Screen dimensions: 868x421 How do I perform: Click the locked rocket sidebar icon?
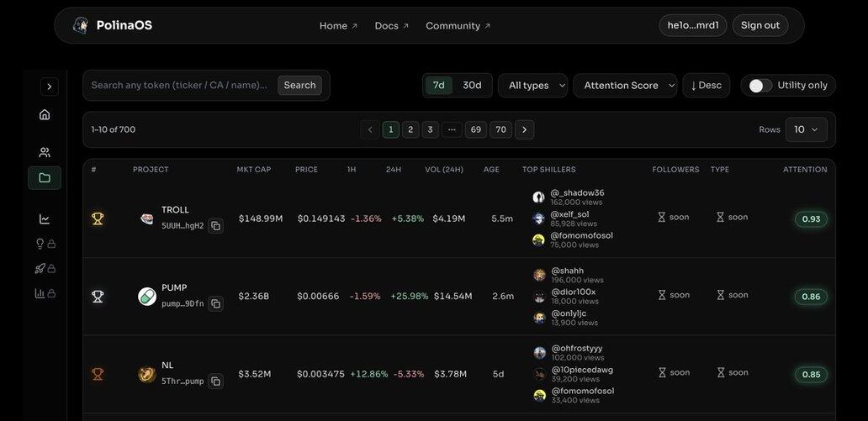[x=45, y=268]
